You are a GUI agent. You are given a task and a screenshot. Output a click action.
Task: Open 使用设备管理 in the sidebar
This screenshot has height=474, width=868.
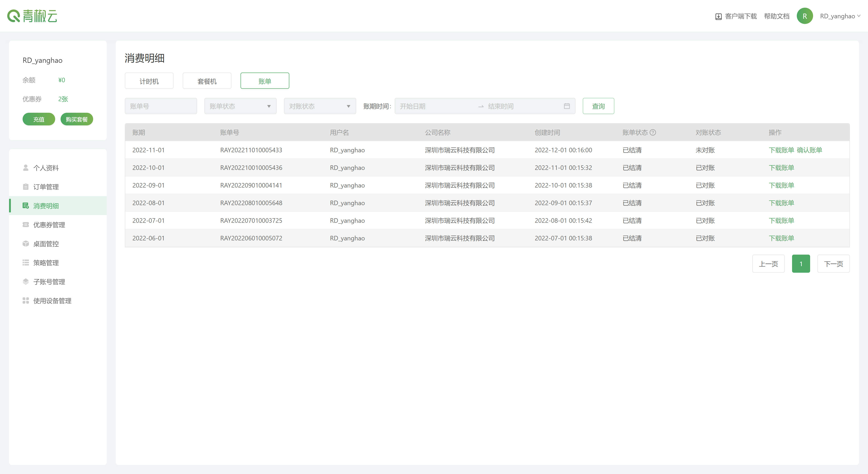[58, 300]
